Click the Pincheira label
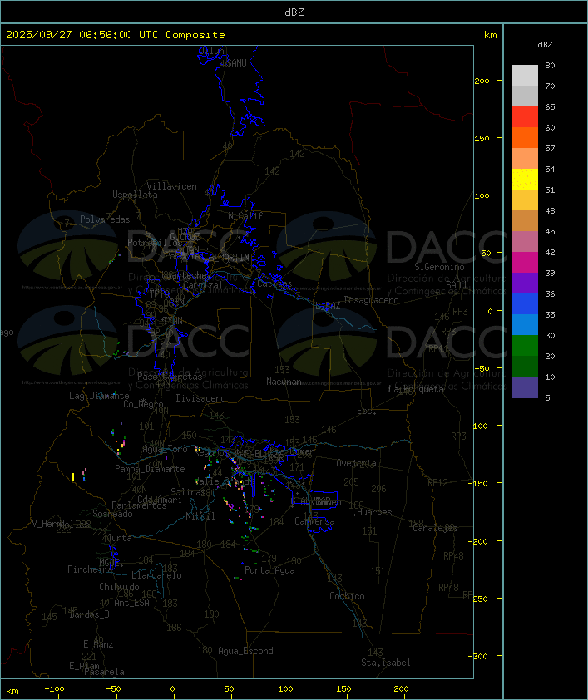Screen dimensions: 588x700 click(x=90, y=569)
